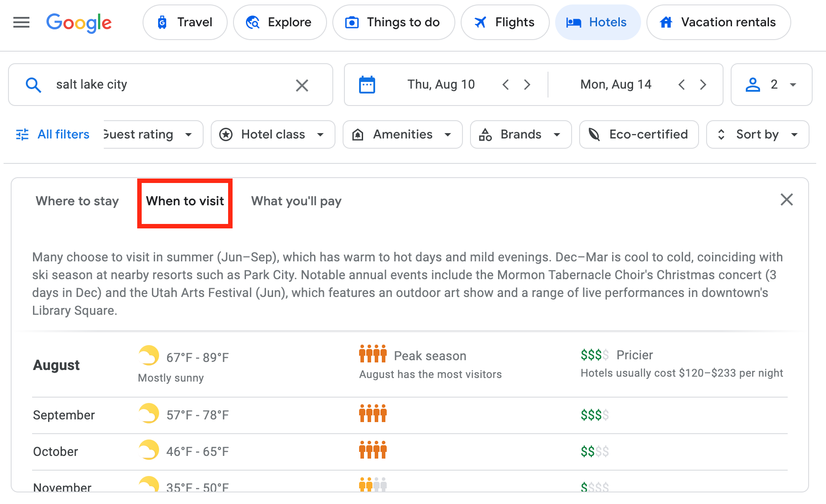Click October price level indicator
This screenshot has width=826, height=504.
594,451
